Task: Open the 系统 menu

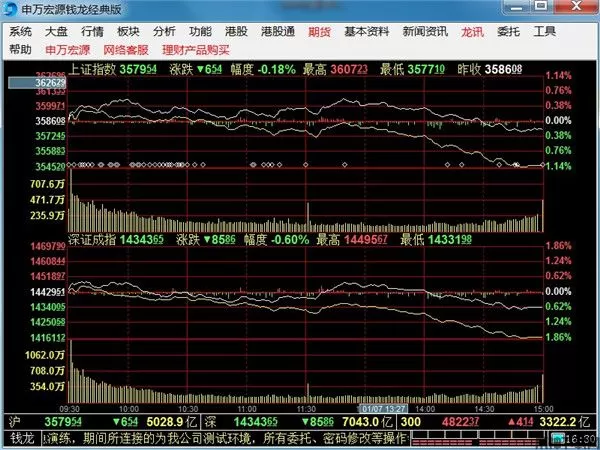Action: (20, 32)
